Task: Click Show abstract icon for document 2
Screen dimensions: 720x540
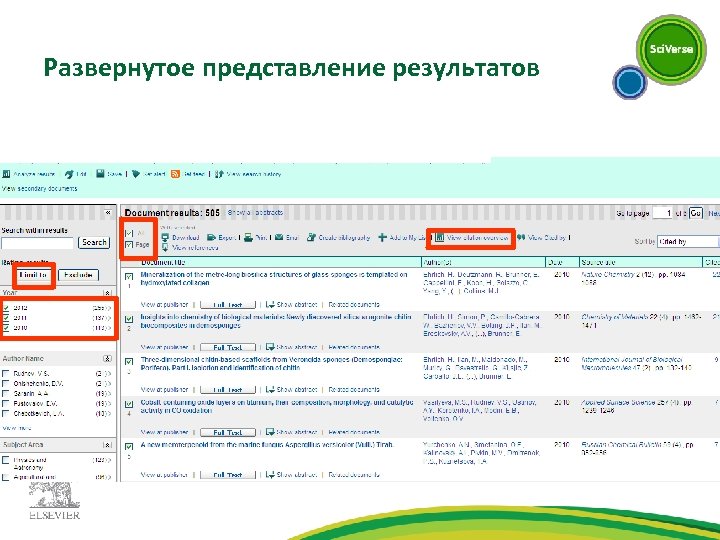Action: [270, 347]
